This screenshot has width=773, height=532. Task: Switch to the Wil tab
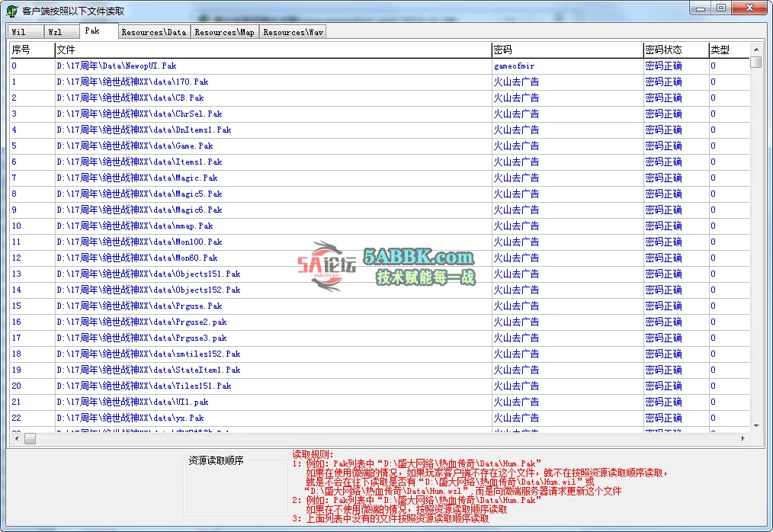[18, 32]
